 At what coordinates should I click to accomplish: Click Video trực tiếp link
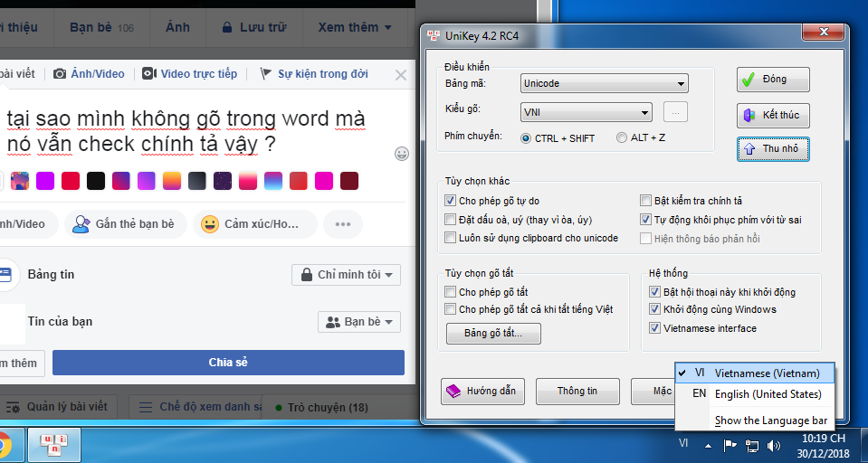pyautogui.click(x=199, y=73)
